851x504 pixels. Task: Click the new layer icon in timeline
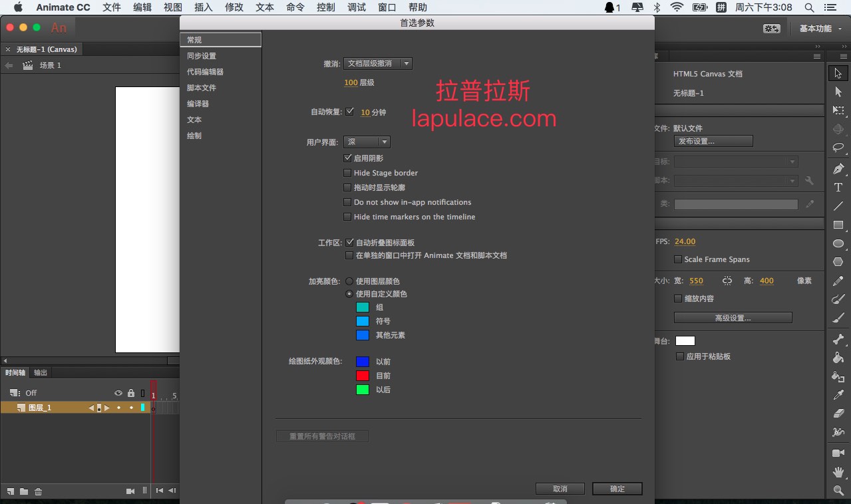click(x=11, y=491)
